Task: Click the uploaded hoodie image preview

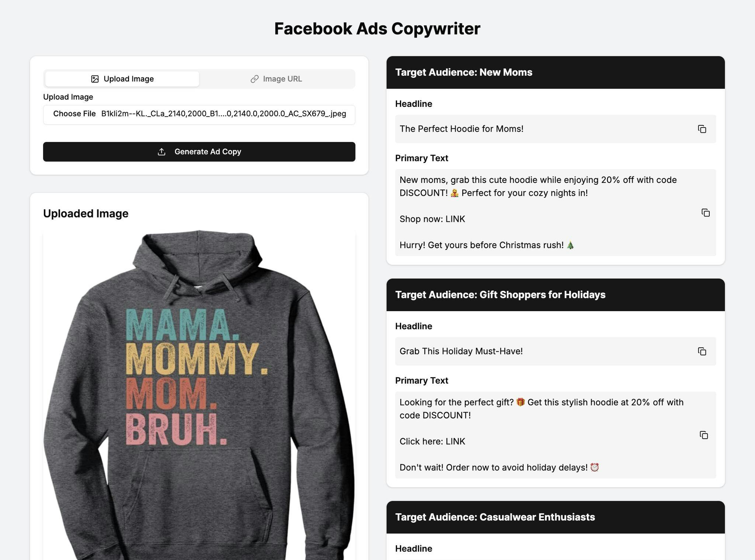Action: point(199,394)
